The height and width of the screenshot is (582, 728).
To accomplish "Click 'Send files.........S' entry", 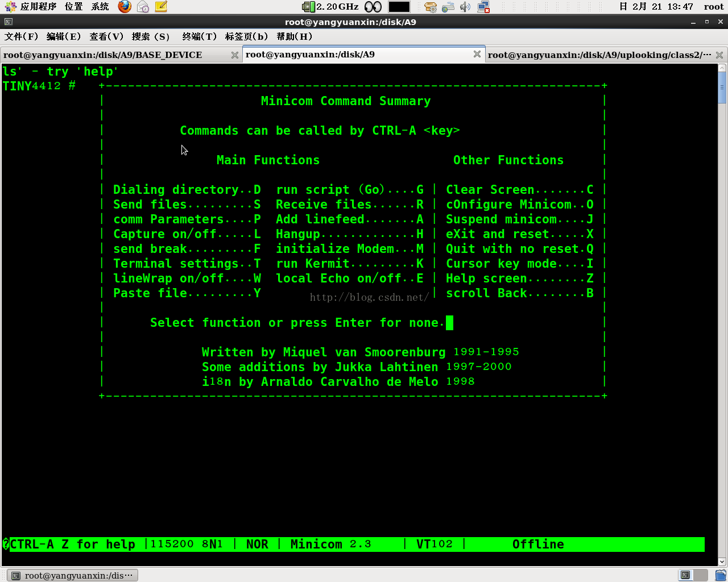I will [x=187, y=205].
